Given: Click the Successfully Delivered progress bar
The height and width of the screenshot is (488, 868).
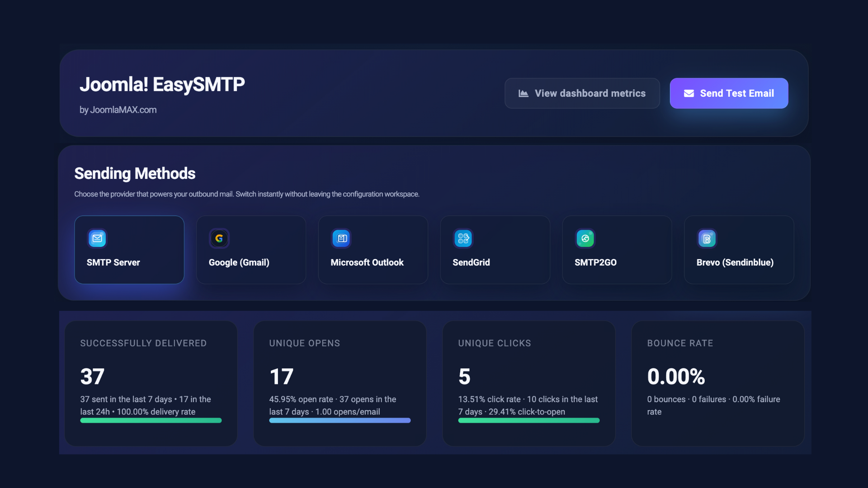Looking at the screenshot, I should tap(151, 420).
